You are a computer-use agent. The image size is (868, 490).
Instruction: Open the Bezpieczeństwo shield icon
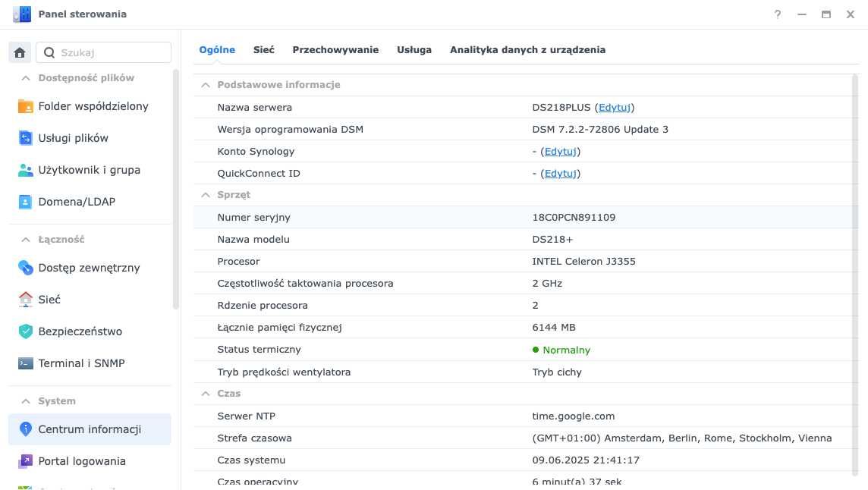click(x=26, y=331)
